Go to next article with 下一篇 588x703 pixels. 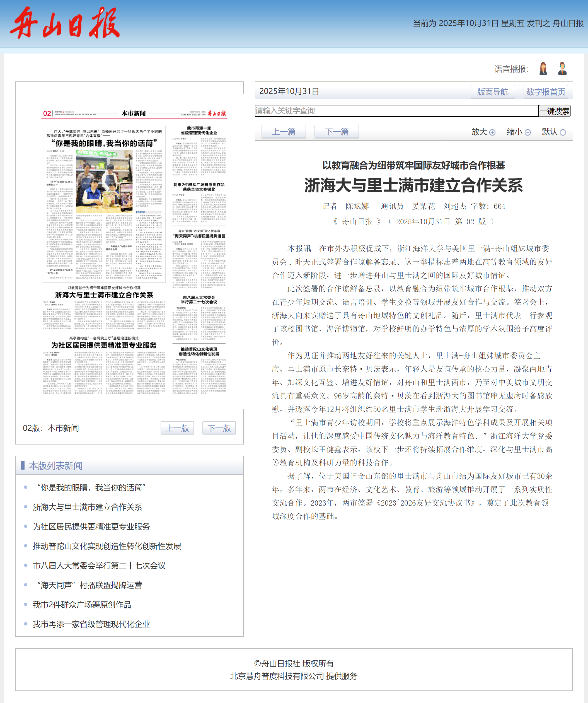coord(336,132)
